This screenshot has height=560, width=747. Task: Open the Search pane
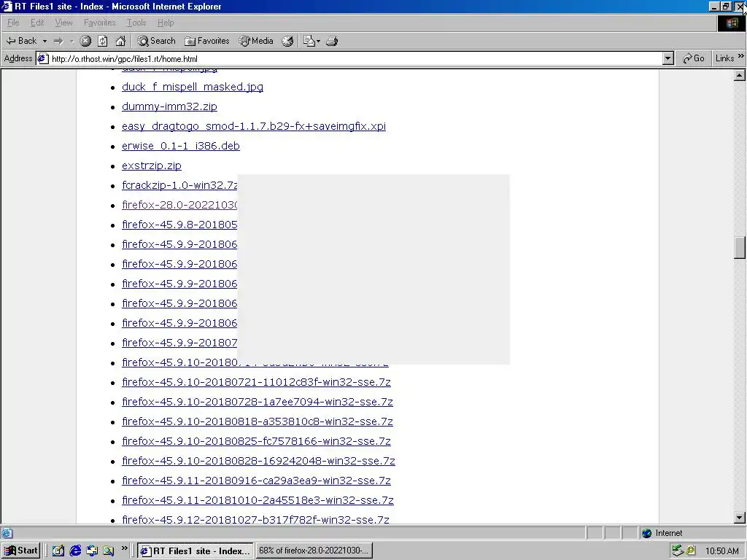[156, 41]
